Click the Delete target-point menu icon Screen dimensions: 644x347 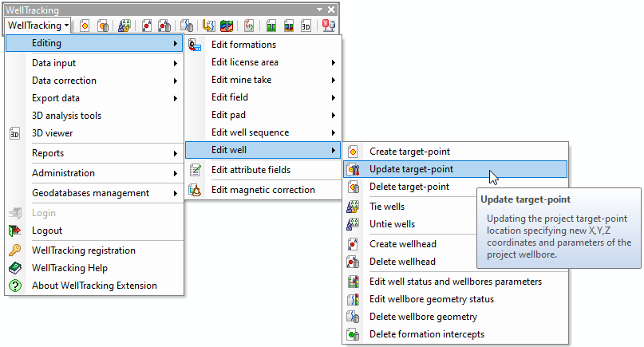354,187
